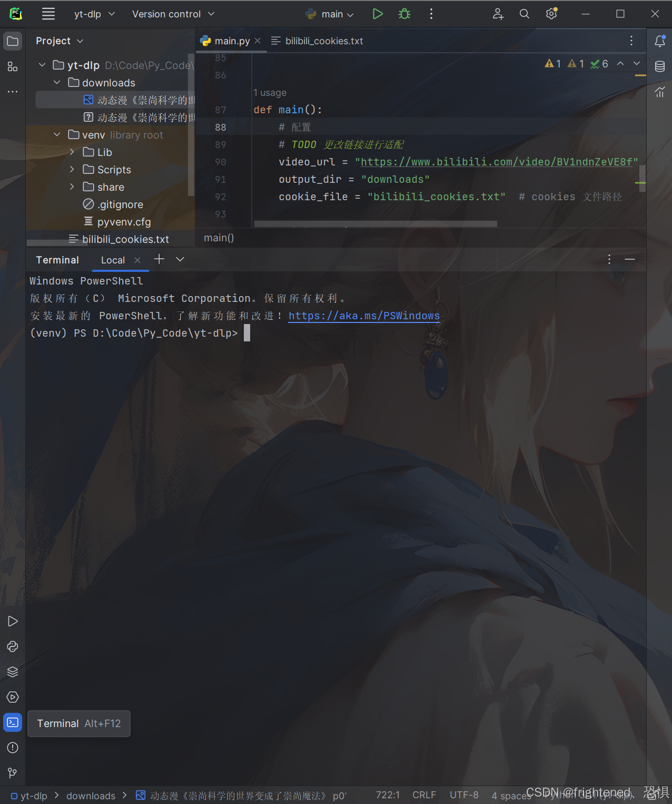This screenshot has width=672, height=804.
Task: Collapse the venv folder
Action: 57,135
